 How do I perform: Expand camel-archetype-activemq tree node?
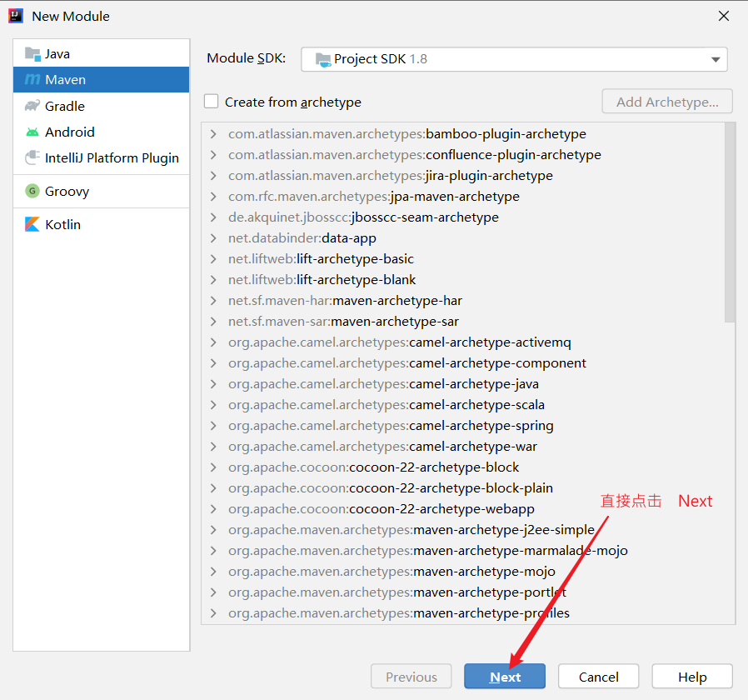(214, 342)
